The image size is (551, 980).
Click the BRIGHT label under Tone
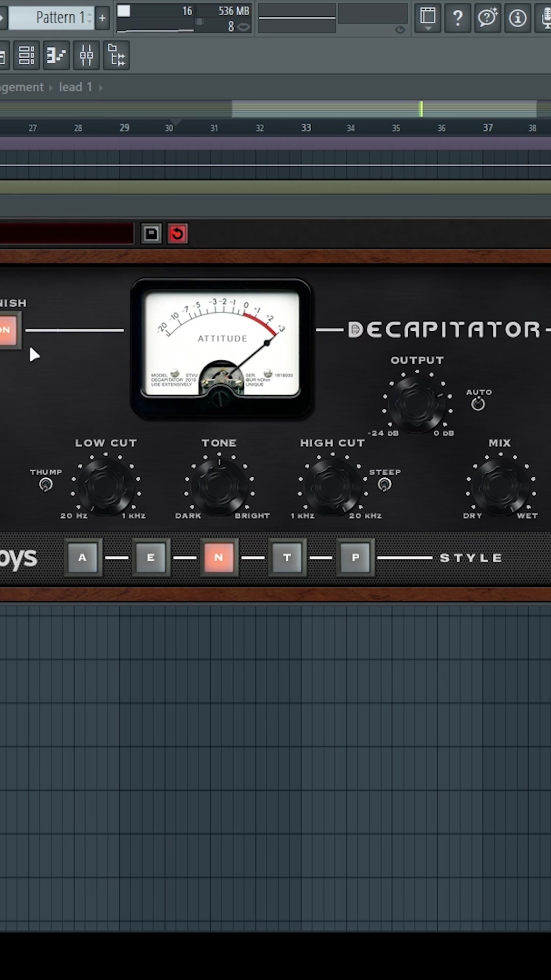coord(253,516)
